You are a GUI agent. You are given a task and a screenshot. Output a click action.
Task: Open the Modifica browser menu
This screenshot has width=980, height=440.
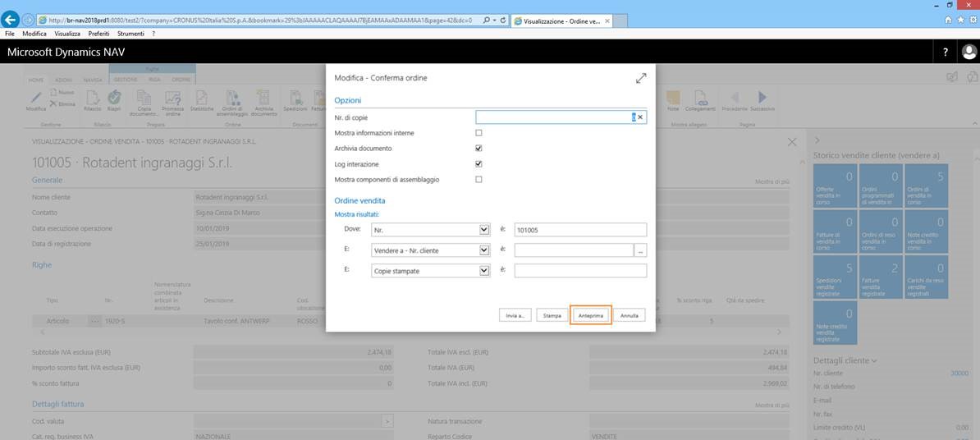[x=34, y=34]
